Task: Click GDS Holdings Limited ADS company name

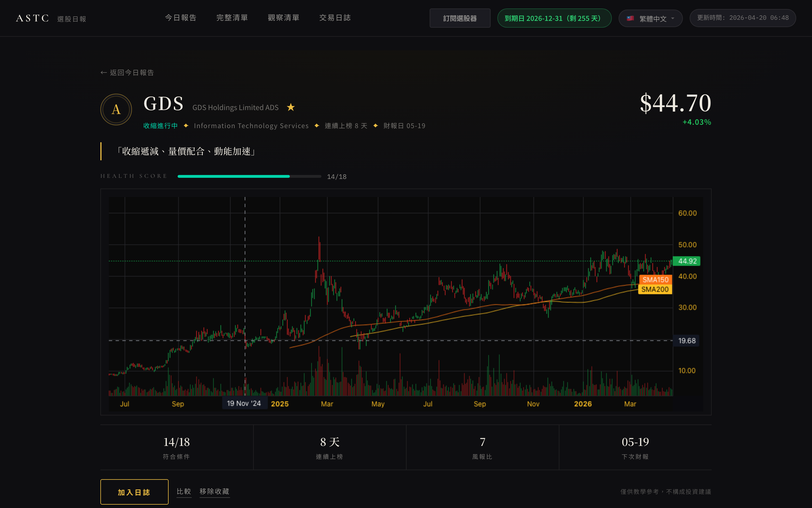Action: [235, 108]
